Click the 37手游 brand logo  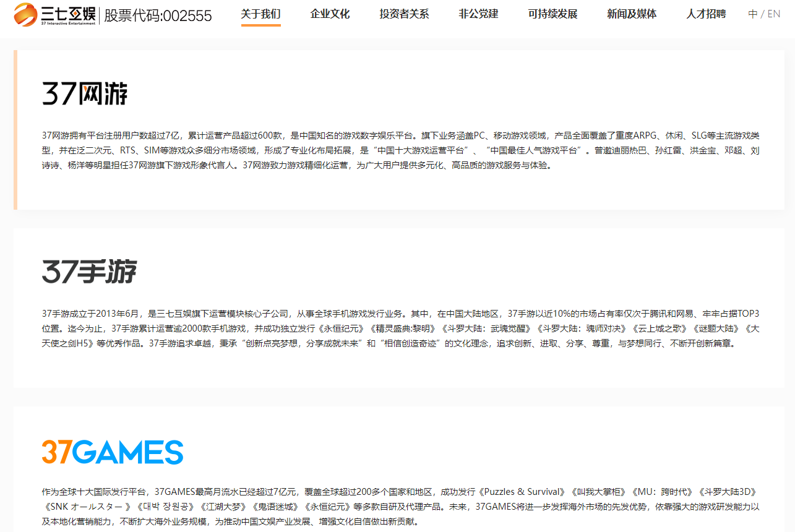(89, 272)
